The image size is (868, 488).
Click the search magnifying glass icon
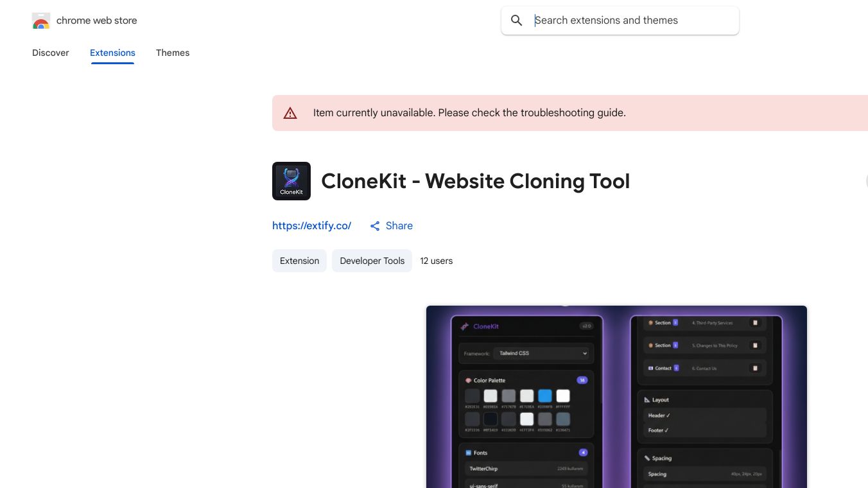pyautogui.click(x=517, y=21)
